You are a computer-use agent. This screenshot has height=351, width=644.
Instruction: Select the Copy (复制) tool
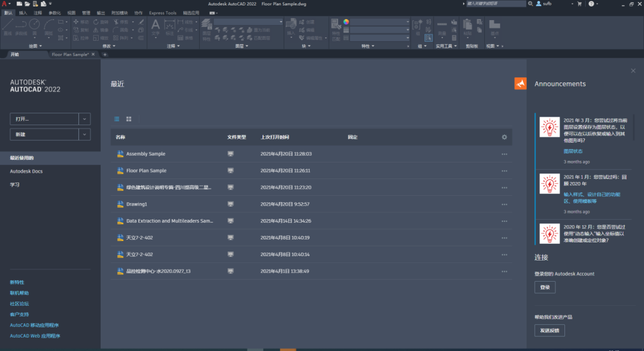click(x=80, y=30)
